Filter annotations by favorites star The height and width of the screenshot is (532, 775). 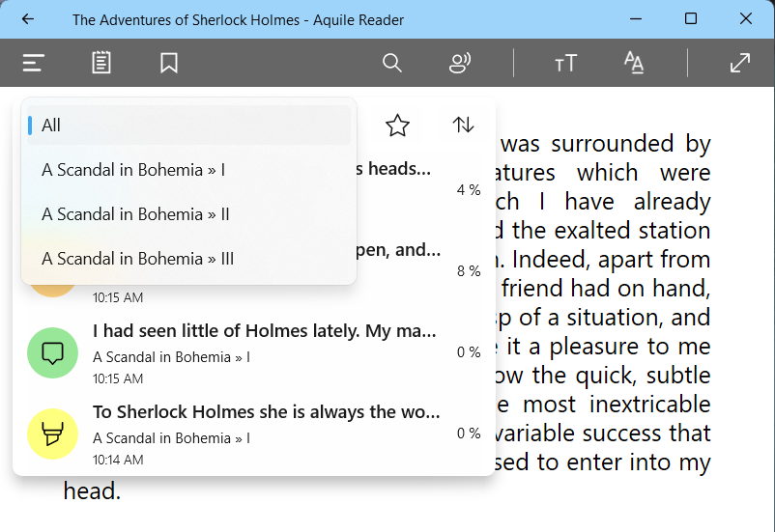397,125
